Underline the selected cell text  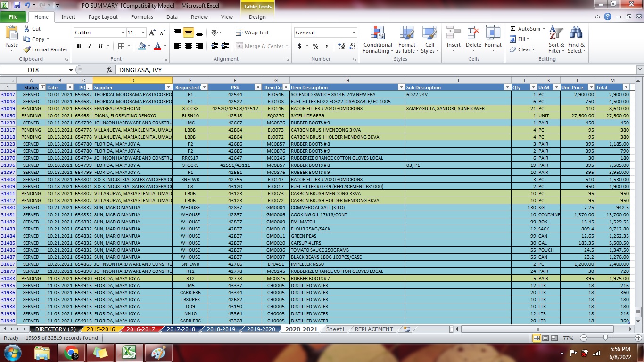pyautogui.click(x=100, y=46)
